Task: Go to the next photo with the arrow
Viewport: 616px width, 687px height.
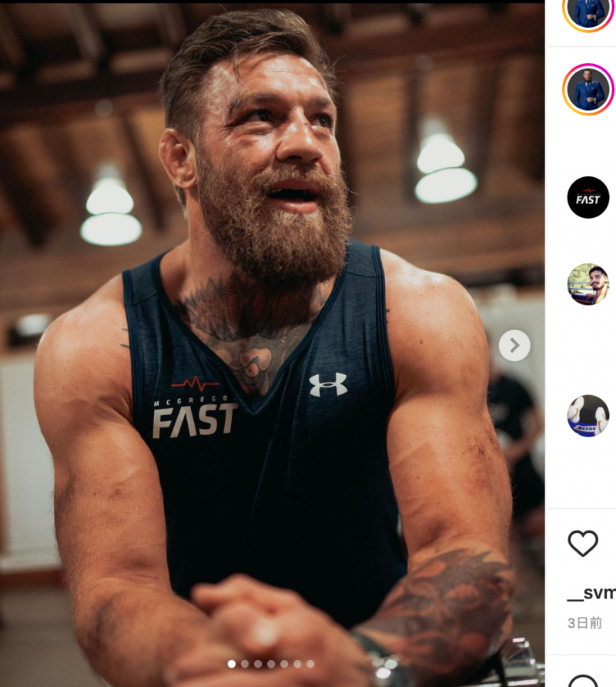Action: (x=514, y=345)
